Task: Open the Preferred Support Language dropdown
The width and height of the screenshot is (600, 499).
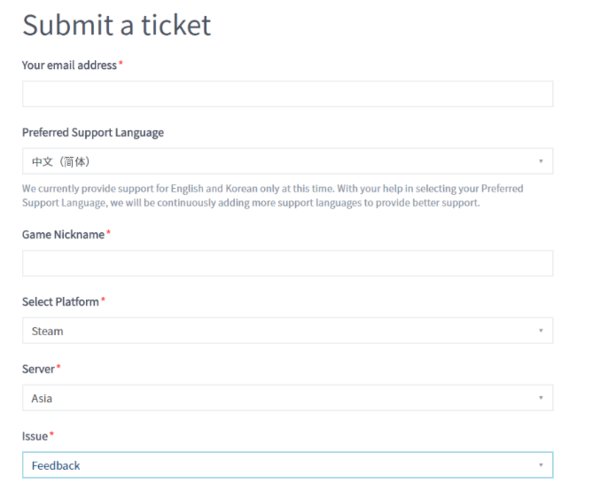Action: (287, 161)
